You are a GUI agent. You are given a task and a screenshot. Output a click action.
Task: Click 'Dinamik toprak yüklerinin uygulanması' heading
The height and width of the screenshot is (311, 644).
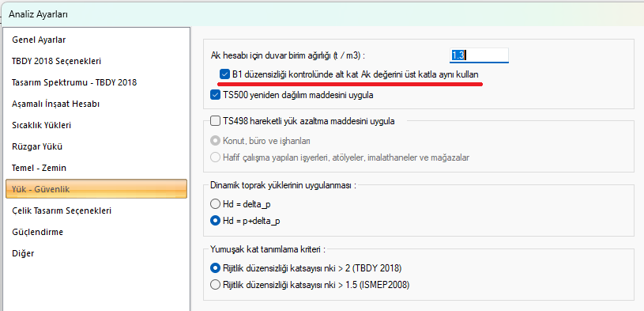(283, 185)
